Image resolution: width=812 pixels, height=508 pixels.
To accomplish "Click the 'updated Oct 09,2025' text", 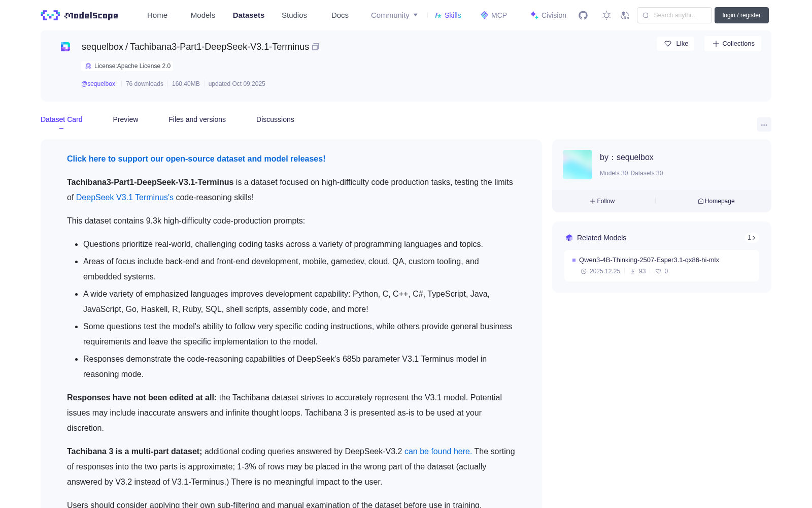I will [237, 84].
